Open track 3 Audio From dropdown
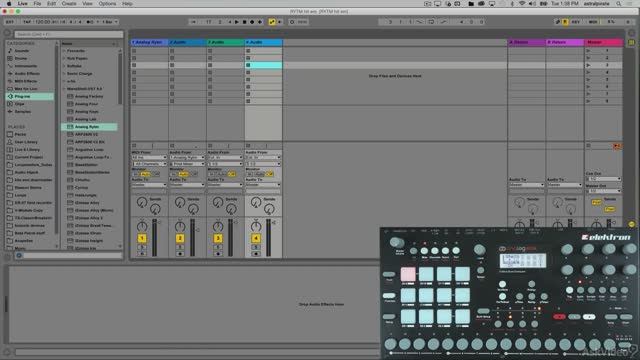 pyautogui.click(x=225, y=158)
